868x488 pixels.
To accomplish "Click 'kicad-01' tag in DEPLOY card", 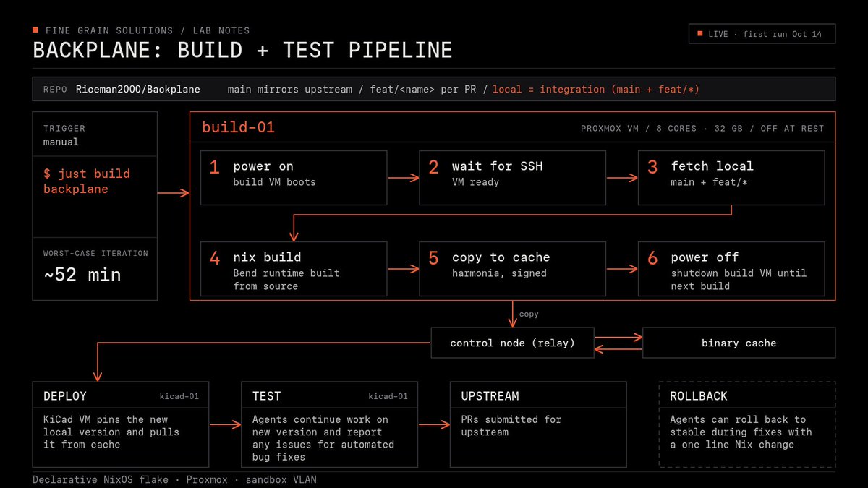I will pos(179,396).
